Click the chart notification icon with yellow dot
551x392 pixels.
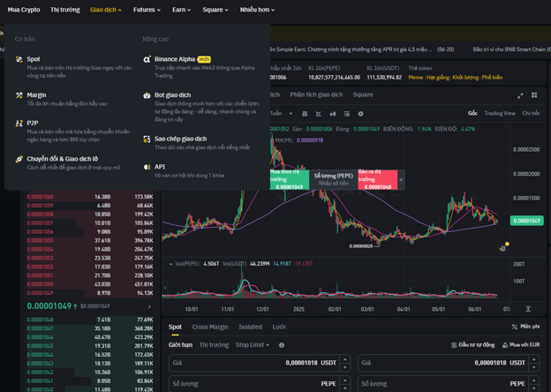[503, 247]
